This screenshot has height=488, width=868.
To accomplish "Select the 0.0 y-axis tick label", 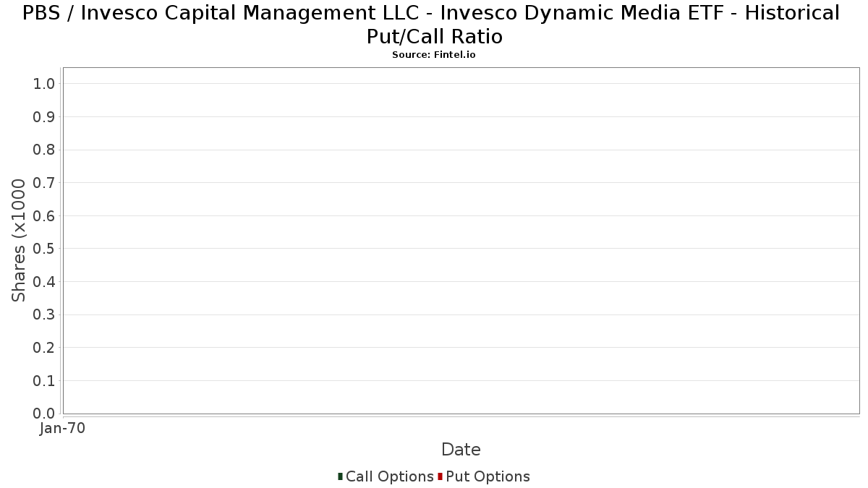I will [x=44, y=414].
